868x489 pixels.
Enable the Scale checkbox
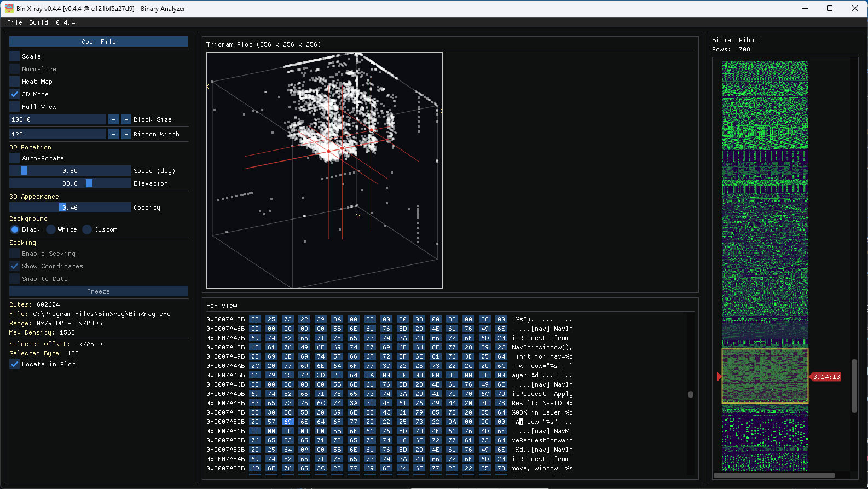[14, 56]
